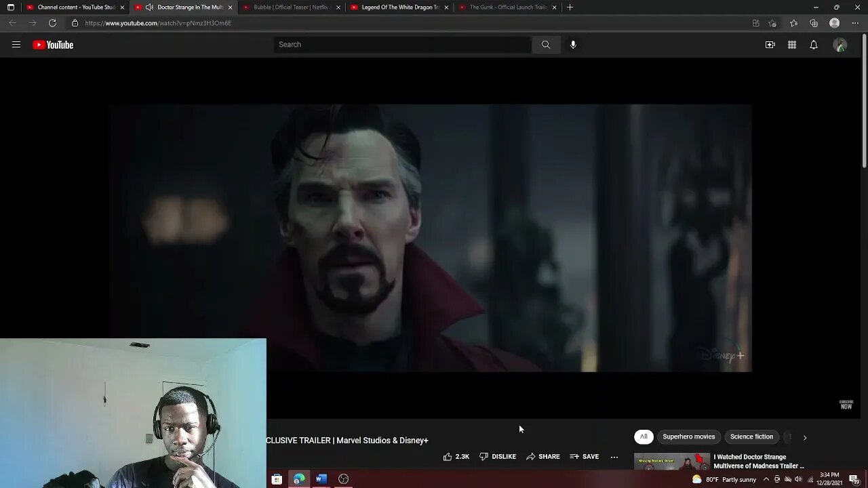Switch to Channel content YouTube Studio tab
This screenshot has height=488, width=868.
tap(76, 7)
